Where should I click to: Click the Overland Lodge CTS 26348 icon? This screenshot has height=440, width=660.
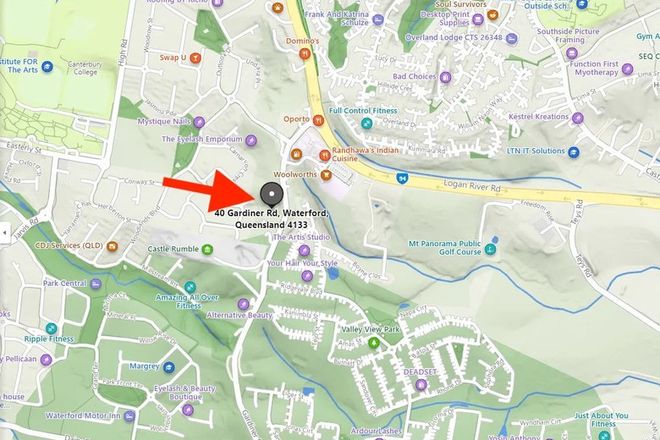tap(511, 39)
